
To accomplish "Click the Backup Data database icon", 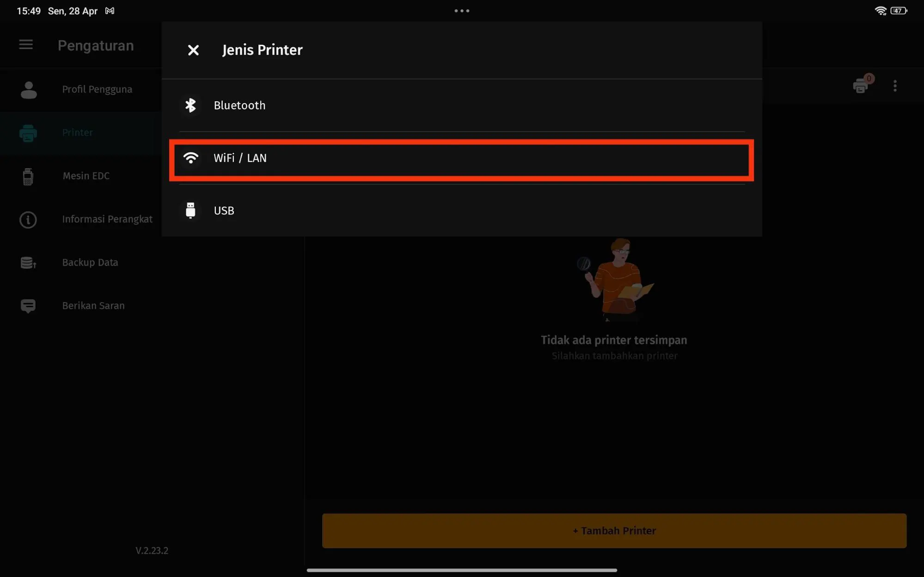I will point(28,262).
